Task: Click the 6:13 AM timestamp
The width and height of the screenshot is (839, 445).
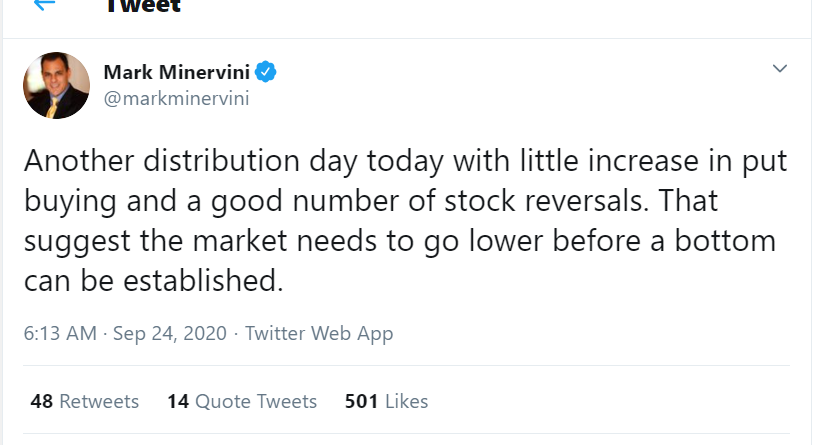Action: click(60, 334)
